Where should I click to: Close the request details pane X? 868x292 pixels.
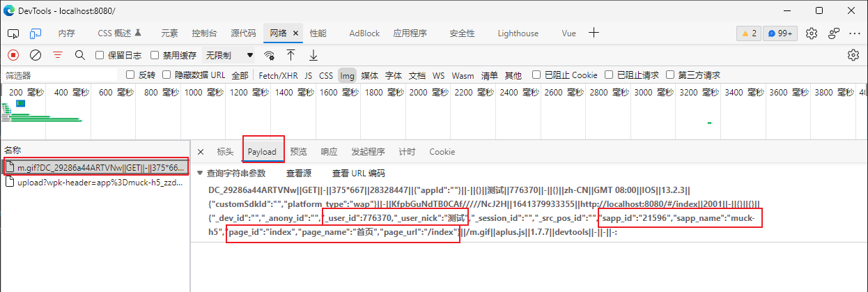201,152
